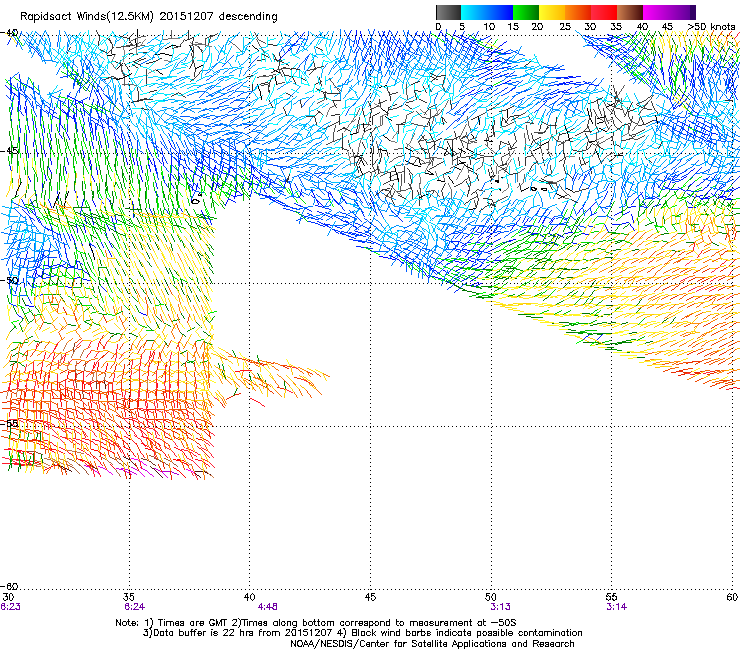Image resolution: width=740 pixels, height=650 pixels.
Task: Click the longitude 50 axis label
Action: [491, 598]
